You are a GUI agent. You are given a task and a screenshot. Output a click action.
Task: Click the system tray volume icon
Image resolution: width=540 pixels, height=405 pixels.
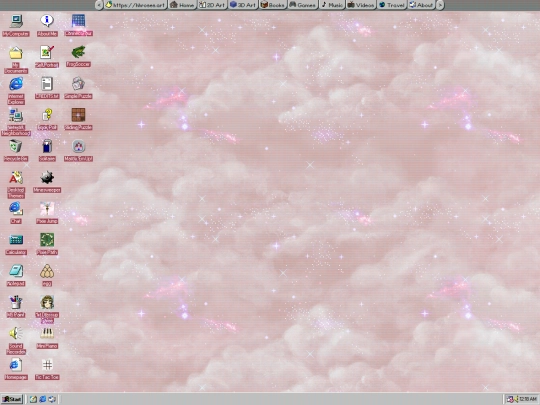pyautogui.click(x=516, y=399)
